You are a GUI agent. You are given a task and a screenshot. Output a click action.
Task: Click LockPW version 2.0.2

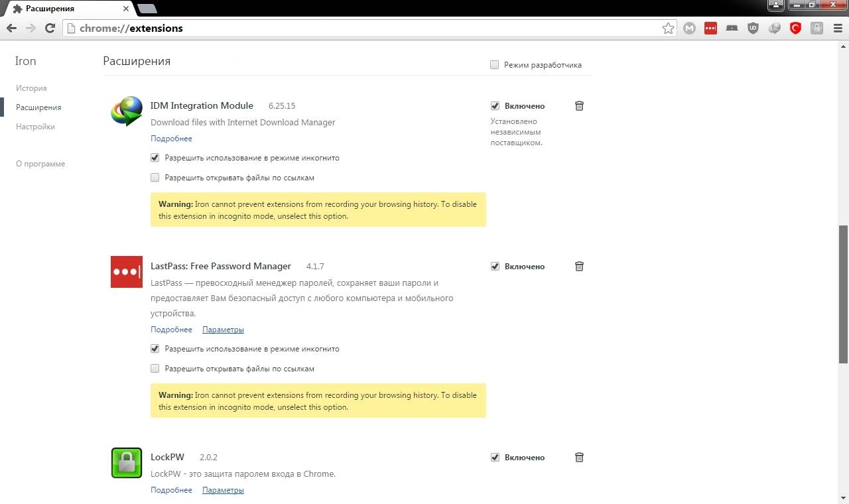click(208, 458)
